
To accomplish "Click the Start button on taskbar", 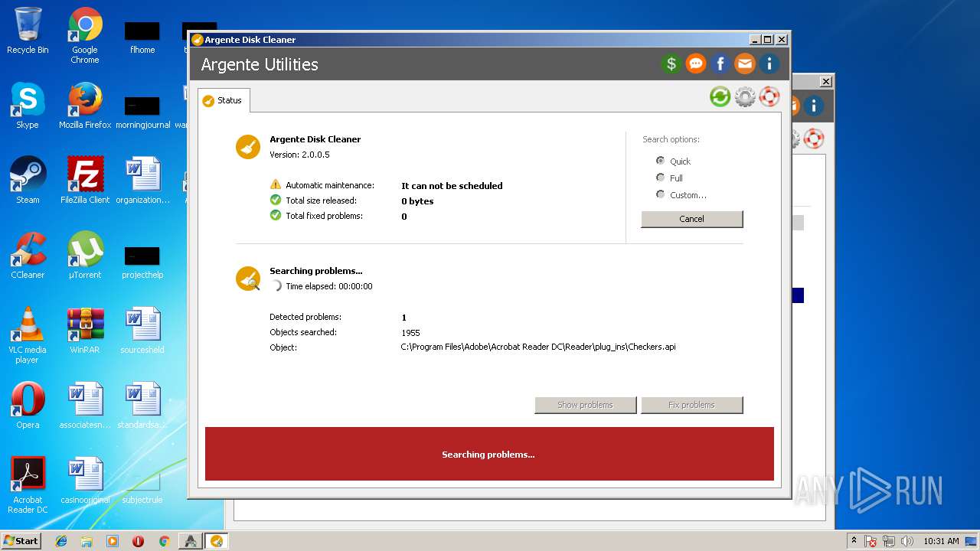I will point(21,540).
